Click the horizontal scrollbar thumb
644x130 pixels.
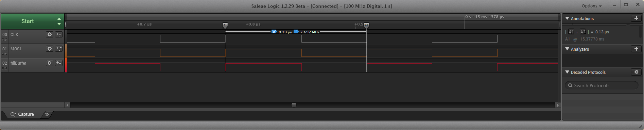[294, 105]
